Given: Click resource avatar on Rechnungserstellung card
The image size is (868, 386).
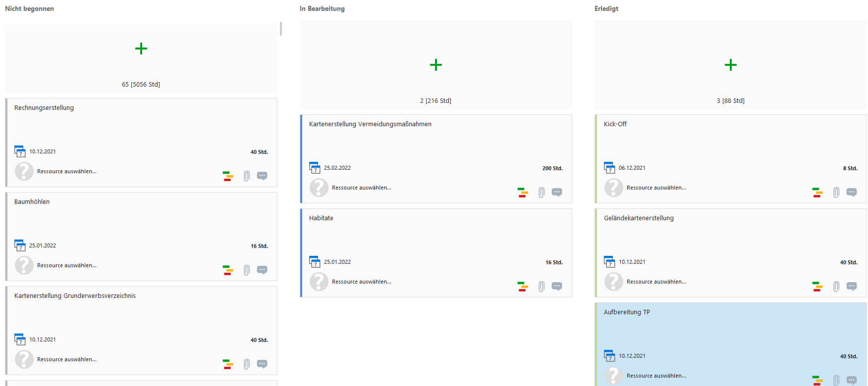Looking at the screenshot, I should [24, 171].
